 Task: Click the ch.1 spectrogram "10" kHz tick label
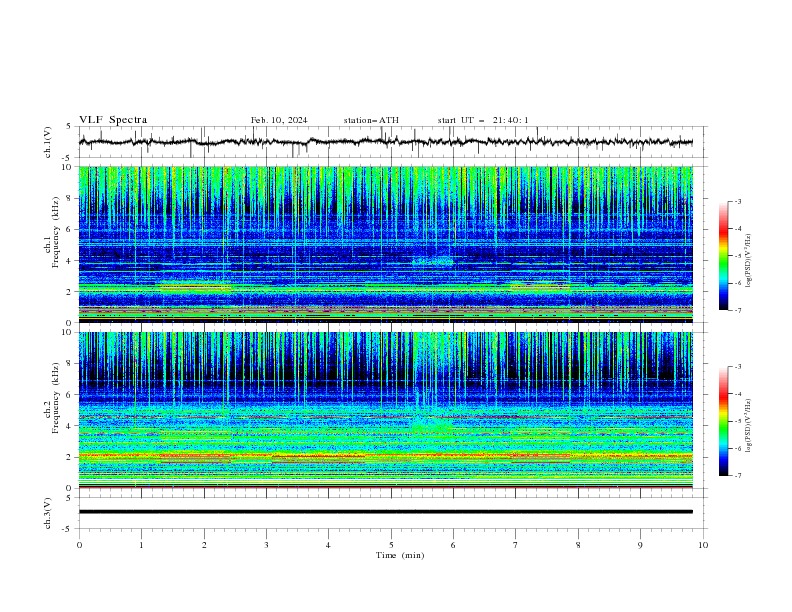click(x=69, y=167)
